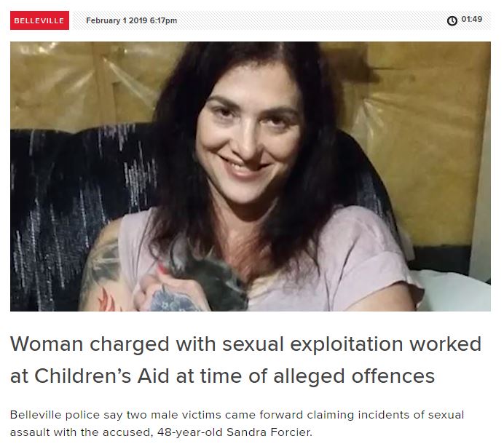Screen dimensions: 504x444
Task: Click the headline line starting "at Children's Aid"
Action: click(x=222, y=376)
